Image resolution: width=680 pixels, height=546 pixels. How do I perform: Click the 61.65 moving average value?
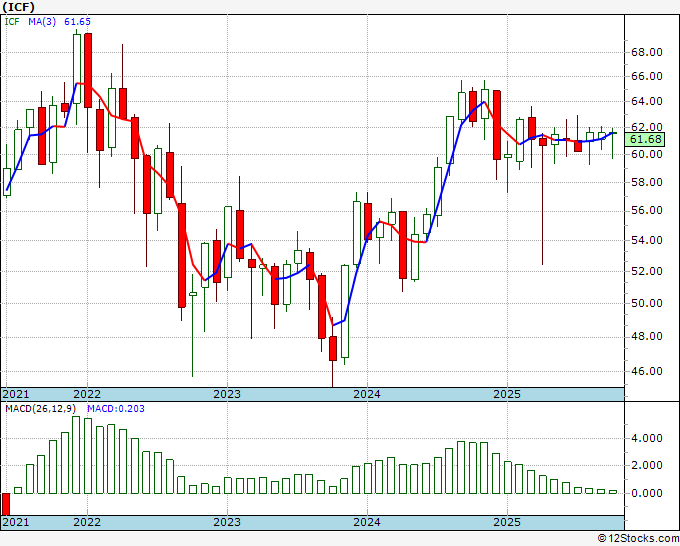point(77,22)
